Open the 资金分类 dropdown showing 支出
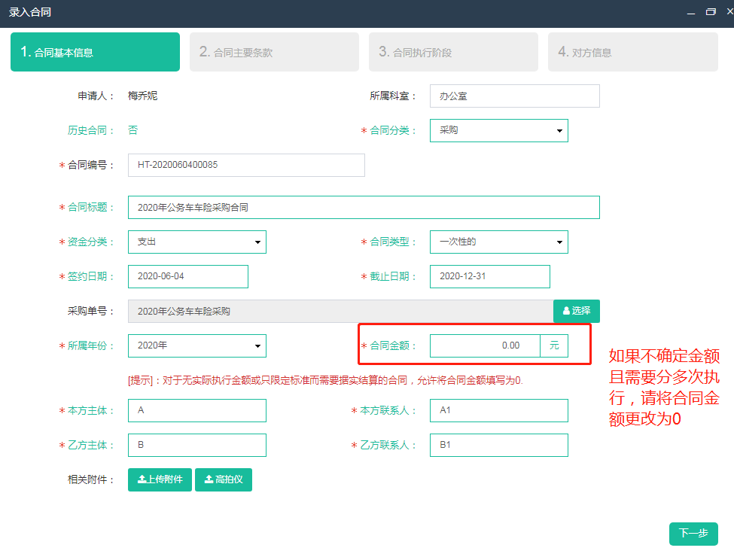 (197, 242)
